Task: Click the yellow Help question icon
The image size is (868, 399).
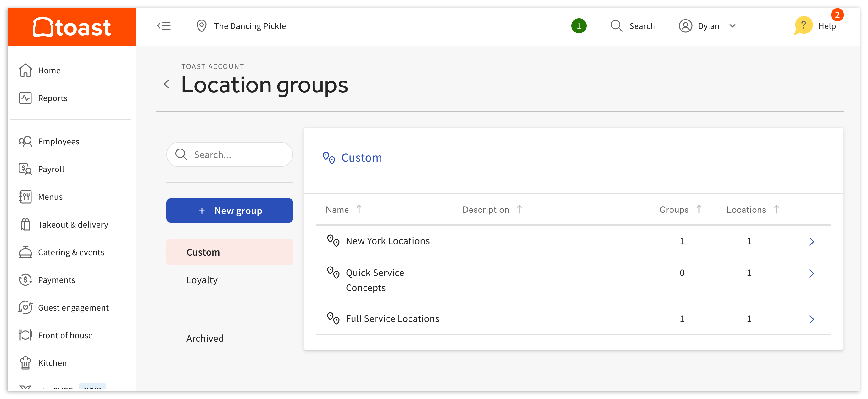Action: tap(803, 25)
